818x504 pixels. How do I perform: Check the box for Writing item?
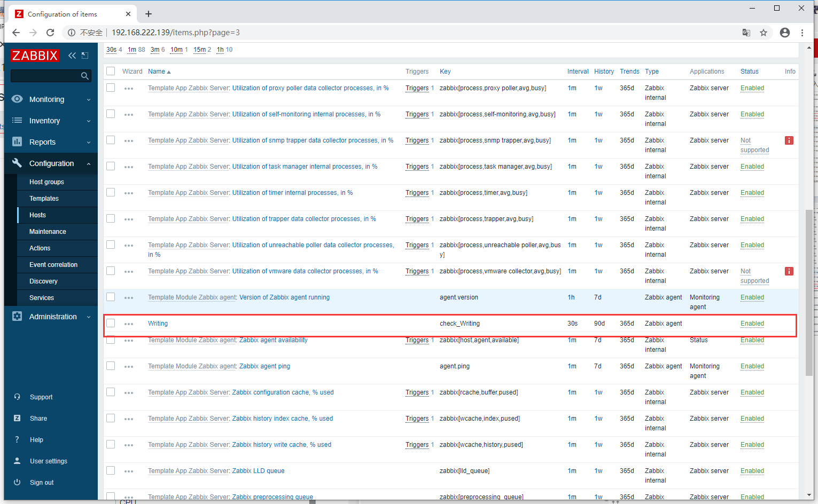click(111, 323)
